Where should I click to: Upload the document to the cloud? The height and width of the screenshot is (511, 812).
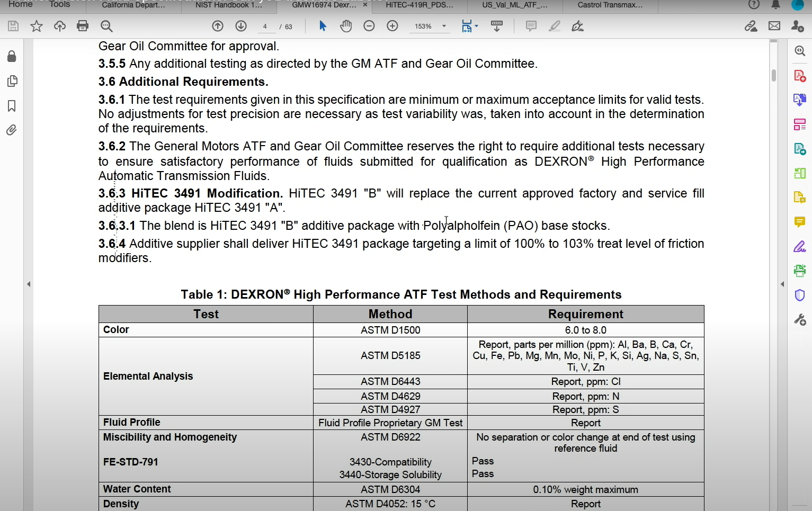60,26
